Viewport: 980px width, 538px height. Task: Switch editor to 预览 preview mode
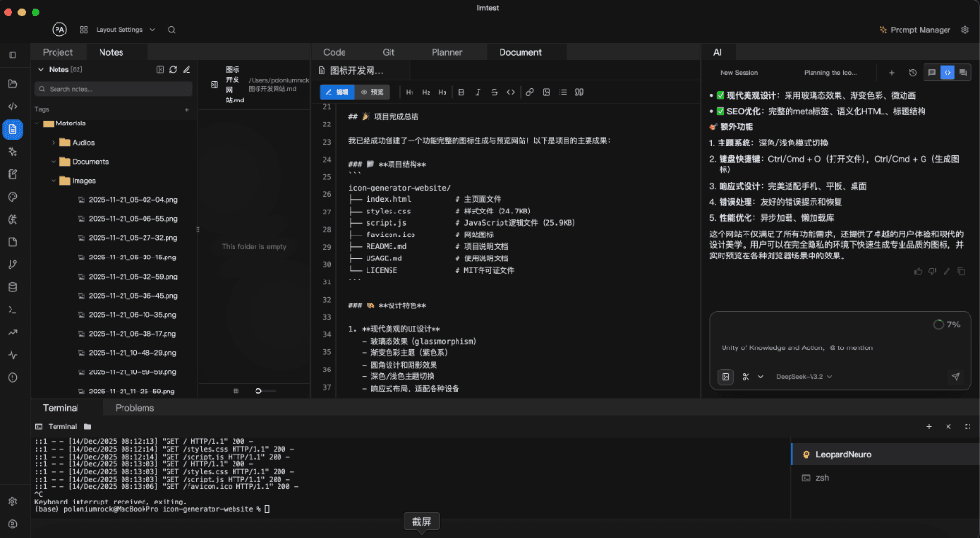tap(372, 92)
